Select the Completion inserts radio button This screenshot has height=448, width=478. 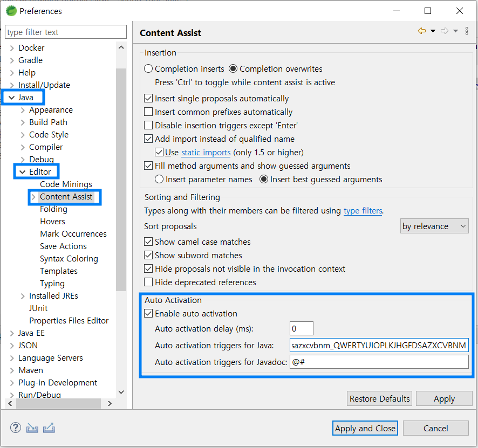148,68
